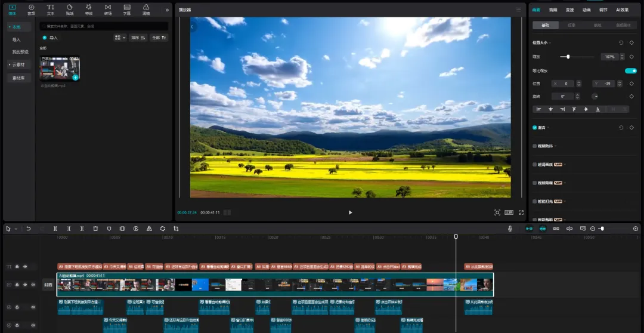Enable the 视频防抖 stabilization checkbox

[535, 146]
